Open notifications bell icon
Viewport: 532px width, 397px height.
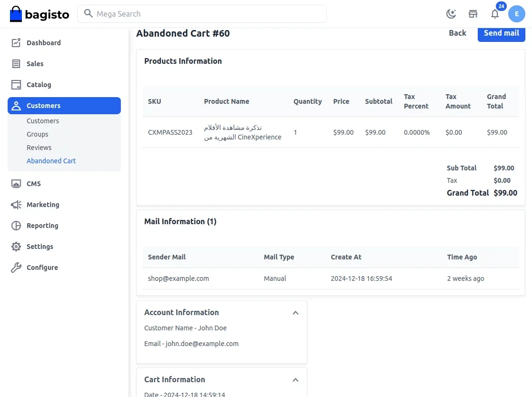(495, 14)
